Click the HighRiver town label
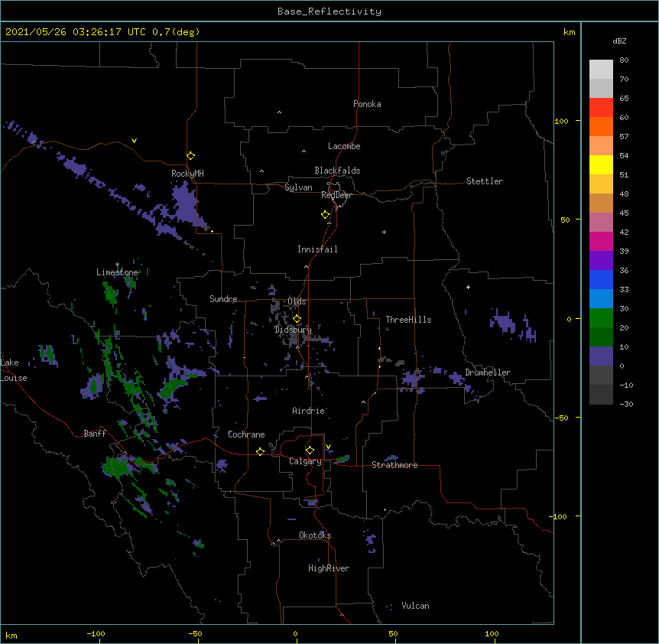 coord(329,568)
